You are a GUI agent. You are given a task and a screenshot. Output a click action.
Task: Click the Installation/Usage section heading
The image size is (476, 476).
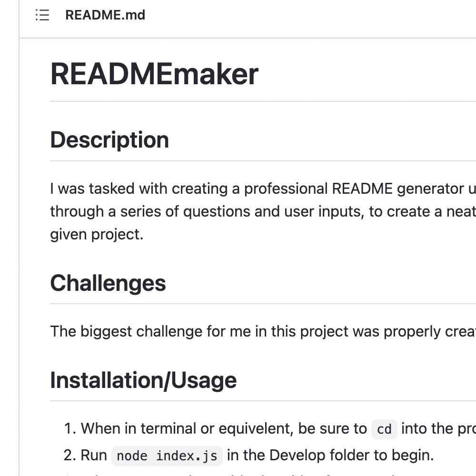tap(143, 380)
